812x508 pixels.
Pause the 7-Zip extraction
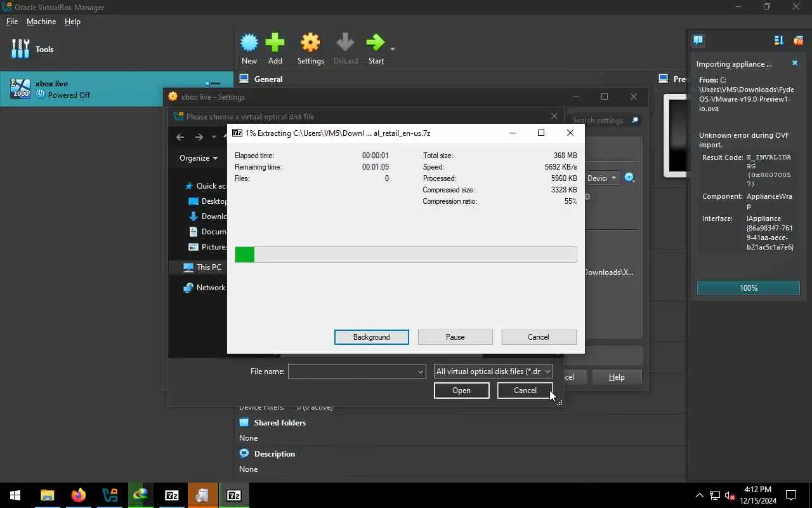pyautogui.click(x=455, y=337)
